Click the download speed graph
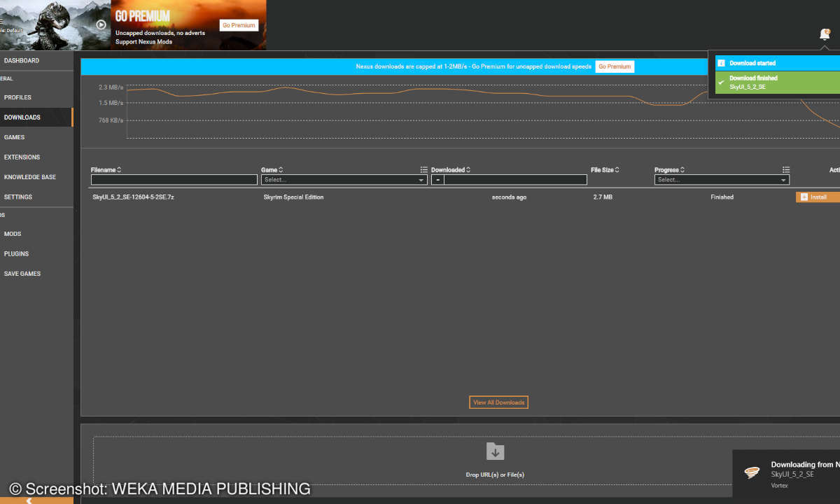 (483, 111)
